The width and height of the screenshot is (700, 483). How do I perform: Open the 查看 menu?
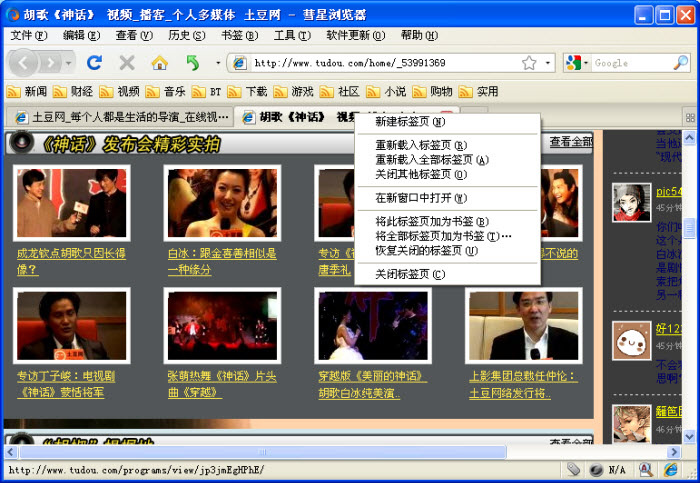coord(134,35)
